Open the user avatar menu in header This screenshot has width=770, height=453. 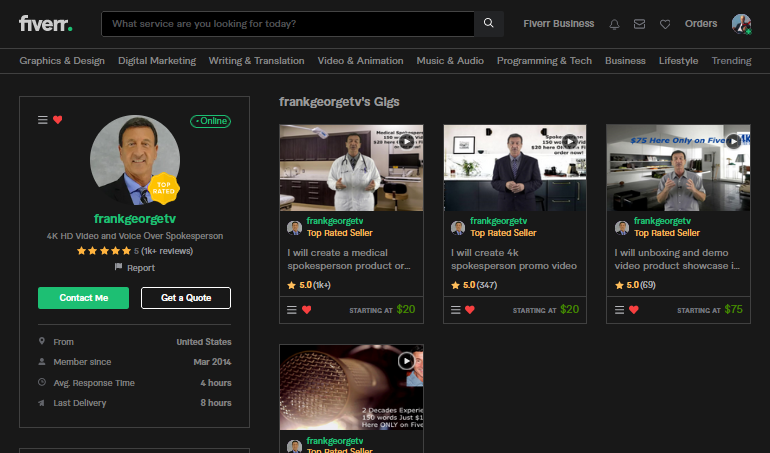pyautogui.click(x=741, y=24)
